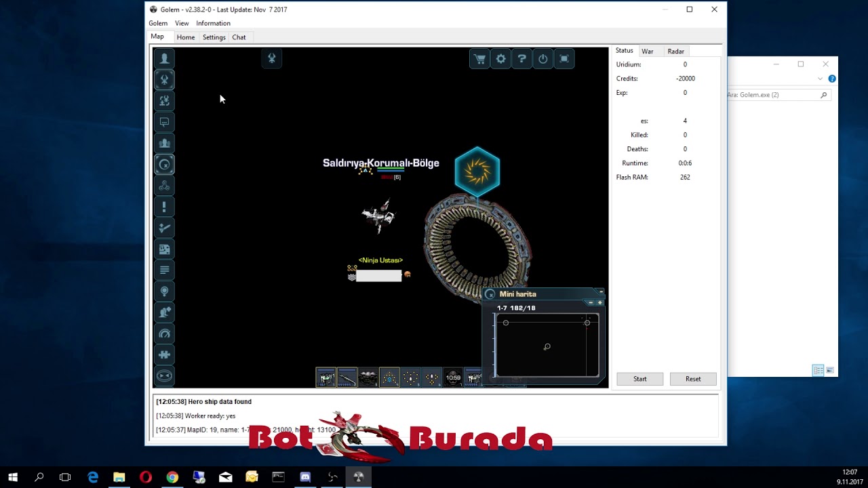The height and width of the screenshot is (488, 868).
Task: Open File Explorer from the taskbar
Action: pos(119,477)
